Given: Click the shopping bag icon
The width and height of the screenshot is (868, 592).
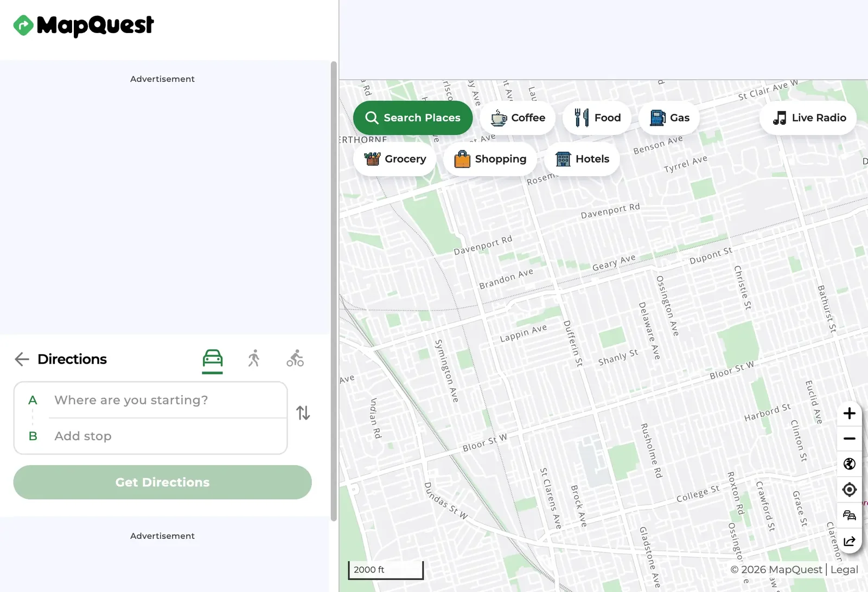Looking at the screenshot, I should [462, 159].
